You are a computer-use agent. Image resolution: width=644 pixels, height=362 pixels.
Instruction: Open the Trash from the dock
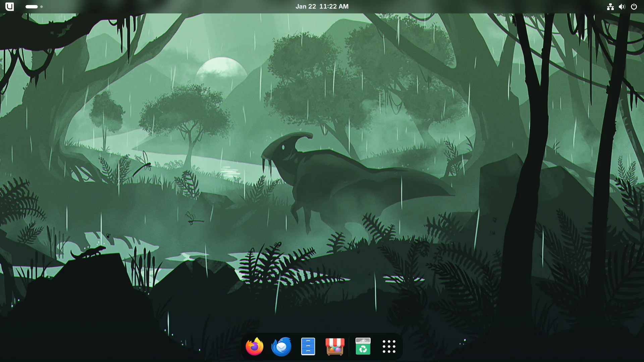[363, 347]
